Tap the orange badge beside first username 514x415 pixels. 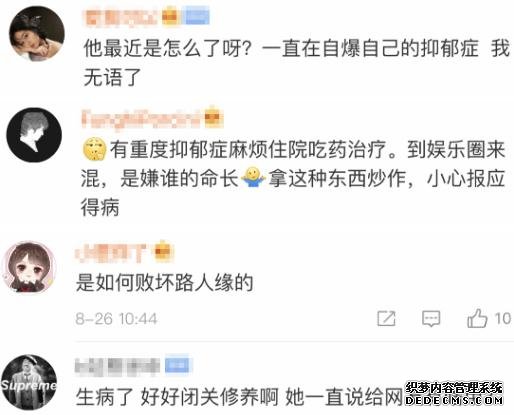tap(171, 17)
